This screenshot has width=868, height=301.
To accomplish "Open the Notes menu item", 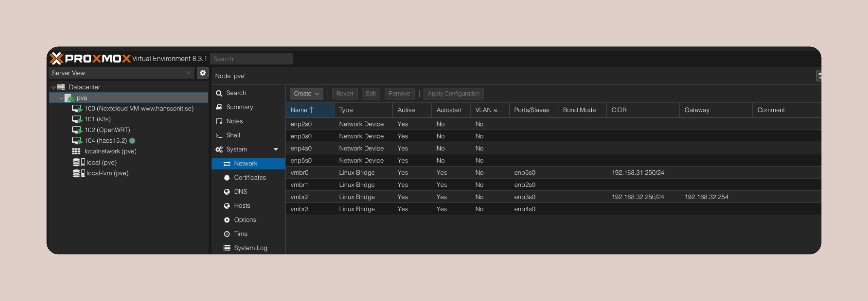I will pos(248,121).
